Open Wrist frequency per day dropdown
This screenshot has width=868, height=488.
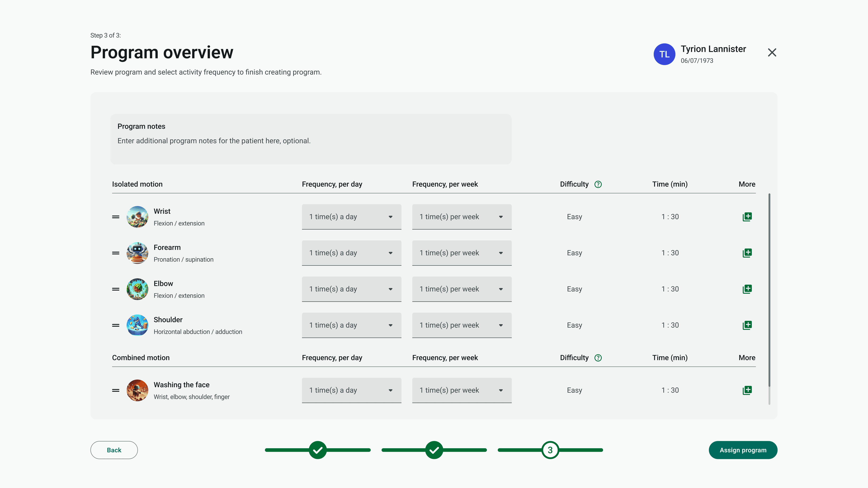(351, 216)
